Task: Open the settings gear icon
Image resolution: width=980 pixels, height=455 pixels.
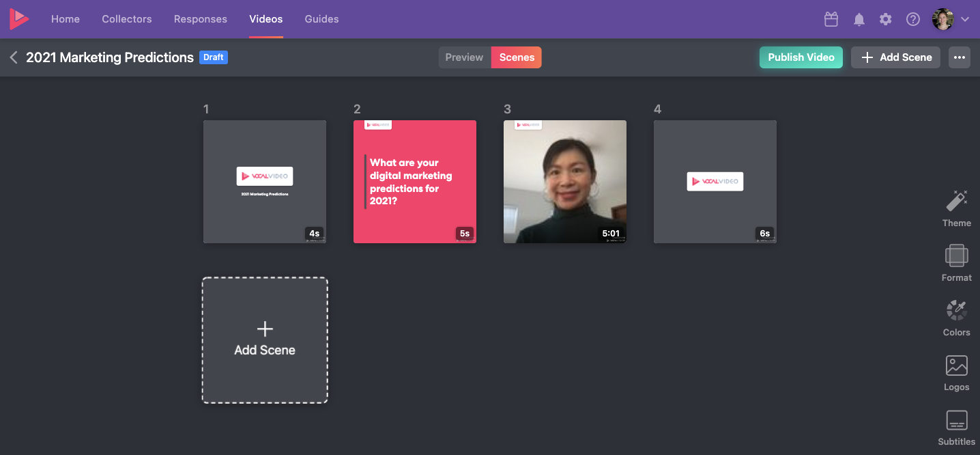Action: 886,20
